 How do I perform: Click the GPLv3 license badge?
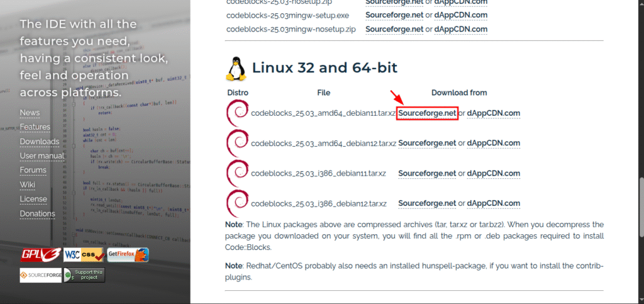tap(40, 255)
